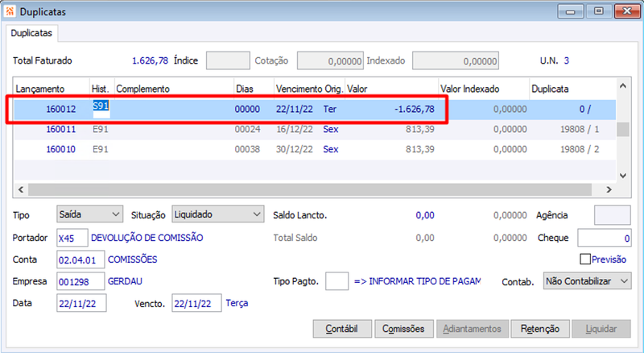Image resolution: width=644 pixels, height=353 pixels.
Task: Click the Valor Indexado column header
Action: [x=484, y=89]
